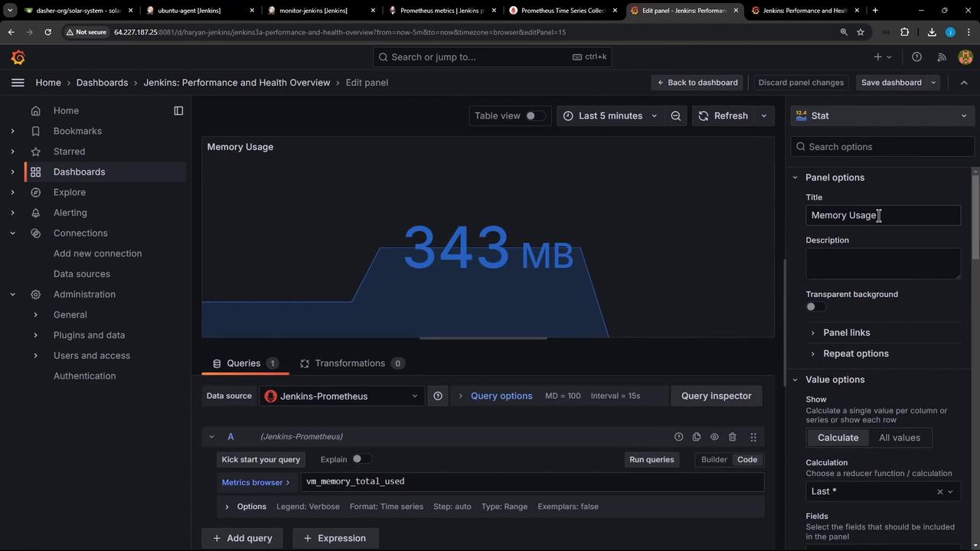Click the Grafana logo icon
The width and height of the screenshot is (980, 551).
(18, 57)
